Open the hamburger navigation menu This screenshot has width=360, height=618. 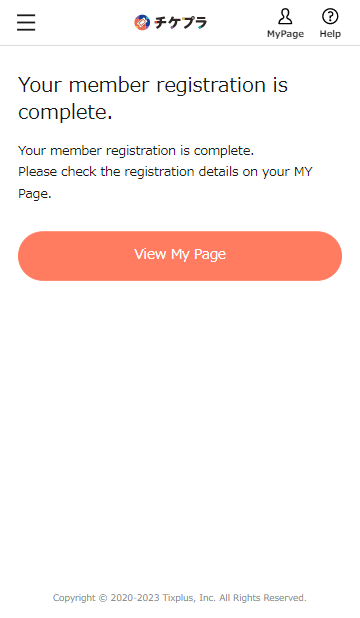(26, 22)
